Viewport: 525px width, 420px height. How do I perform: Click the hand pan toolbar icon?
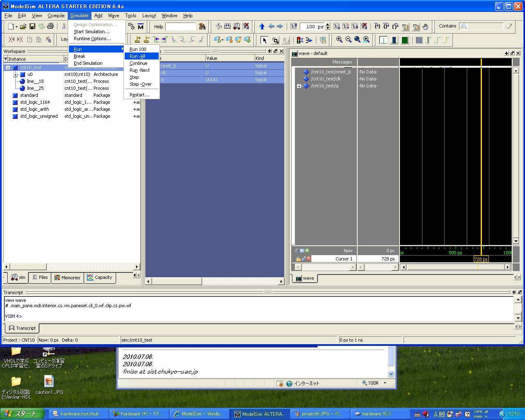pyautogui.click(x=425, y=27)
